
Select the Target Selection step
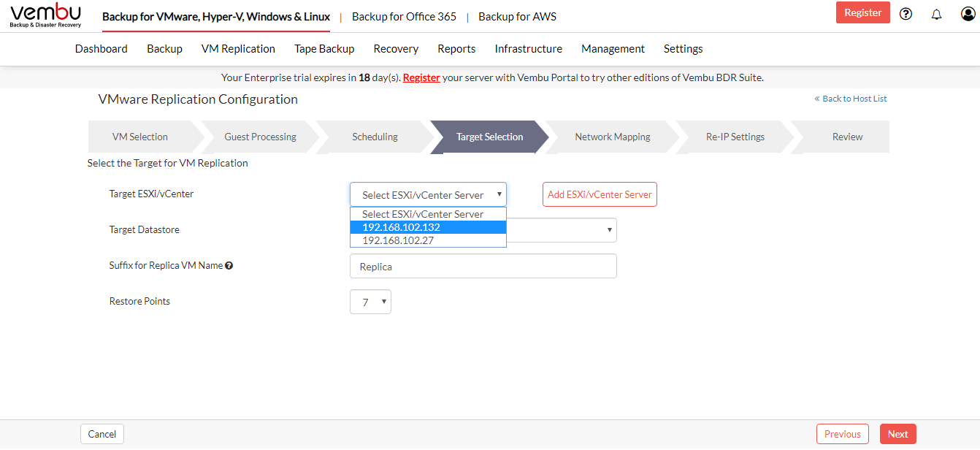[489, 137]
